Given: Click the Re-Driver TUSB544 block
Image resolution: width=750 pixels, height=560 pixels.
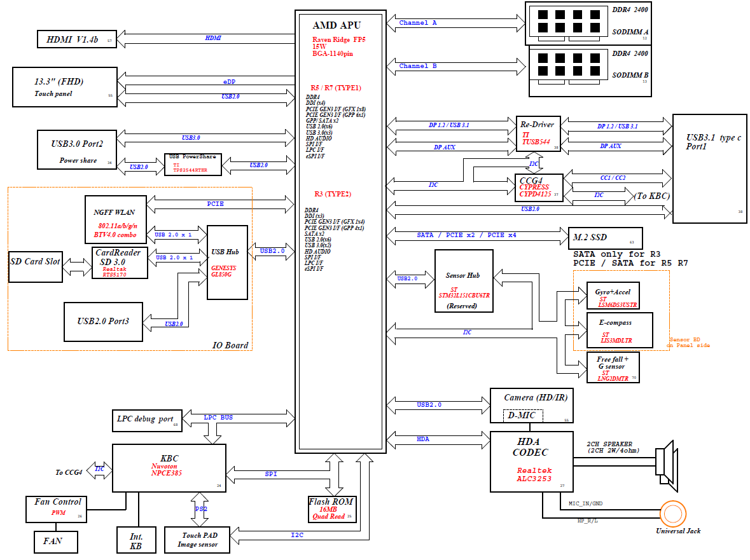Looking at the screenshot, I should tap(538, 134).
